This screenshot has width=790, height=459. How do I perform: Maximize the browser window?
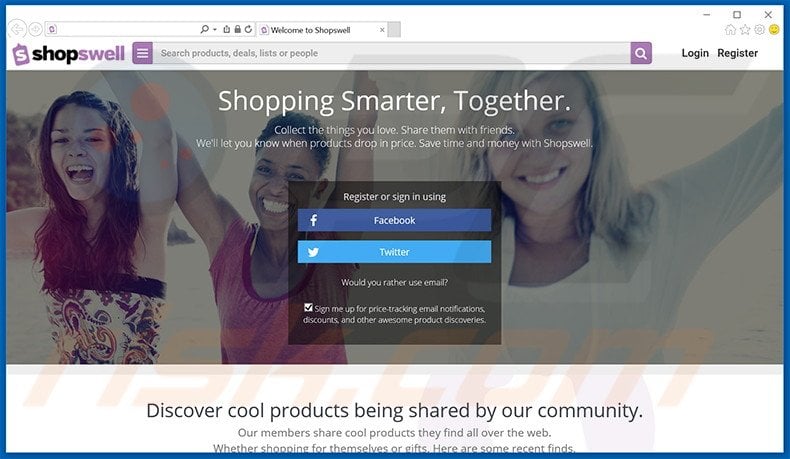737,15
